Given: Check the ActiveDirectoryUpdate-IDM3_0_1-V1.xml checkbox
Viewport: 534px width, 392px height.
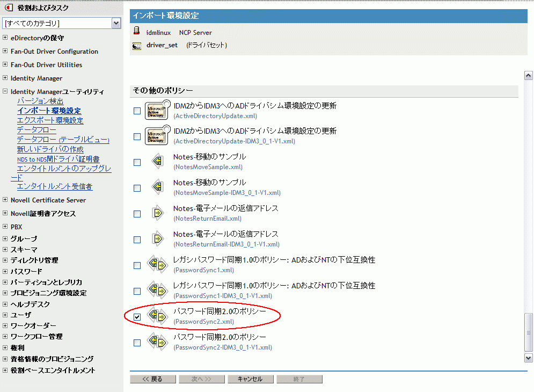Looking at the screenshot, I should (137, 137).
